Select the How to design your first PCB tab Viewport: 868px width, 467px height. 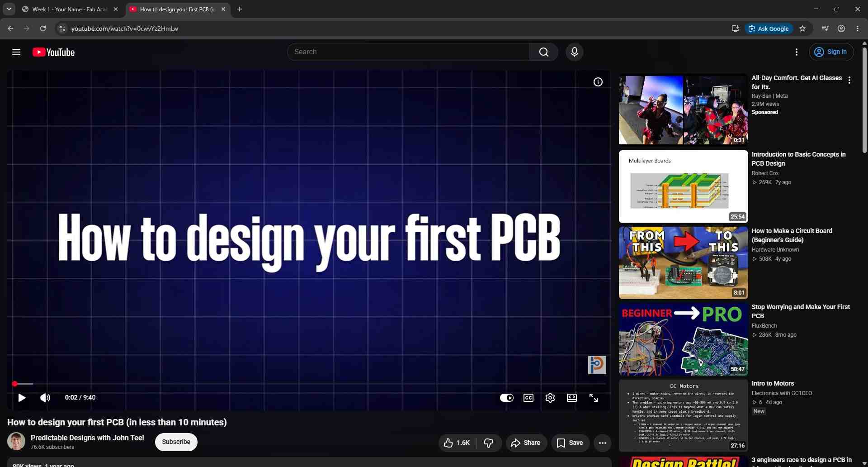[x=176, y=9]
